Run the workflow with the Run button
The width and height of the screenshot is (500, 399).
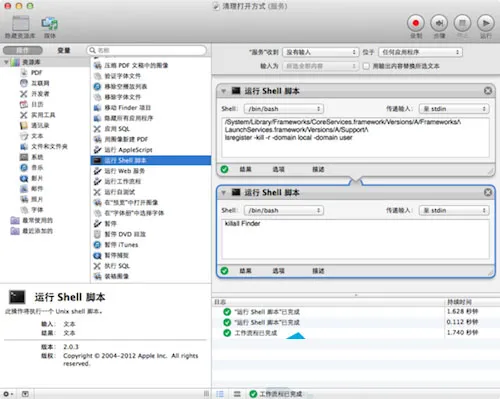point(486,23)
